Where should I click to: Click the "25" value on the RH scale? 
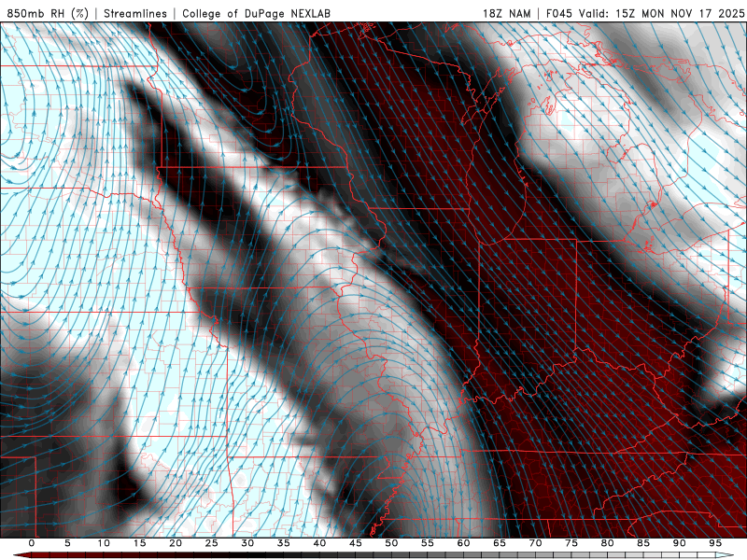(212, 543)
